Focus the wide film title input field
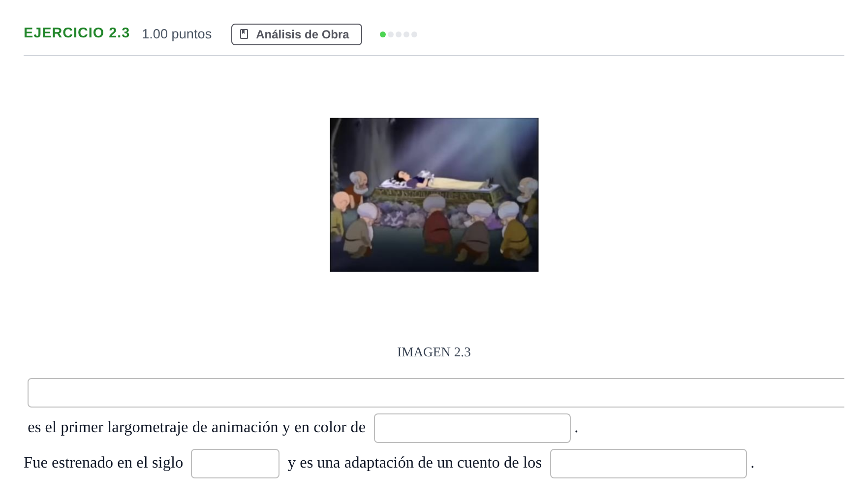Viewport: 868px width, 504px height. tap(436, 393)
